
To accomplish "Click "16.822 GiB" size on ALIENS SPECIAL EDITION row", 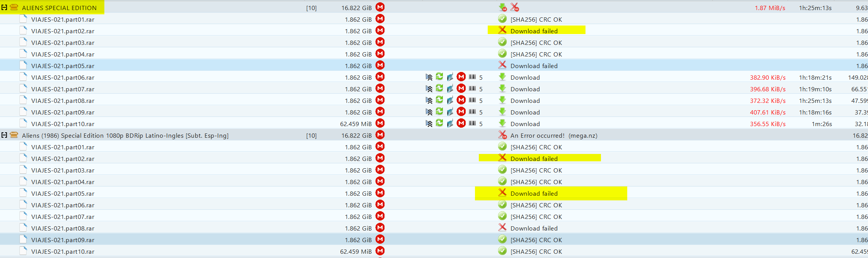I will click(356, 8).
